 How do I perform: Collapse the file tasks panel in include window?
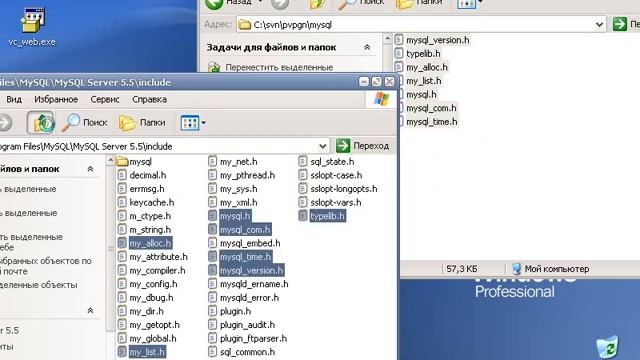(x=91, y=169)
